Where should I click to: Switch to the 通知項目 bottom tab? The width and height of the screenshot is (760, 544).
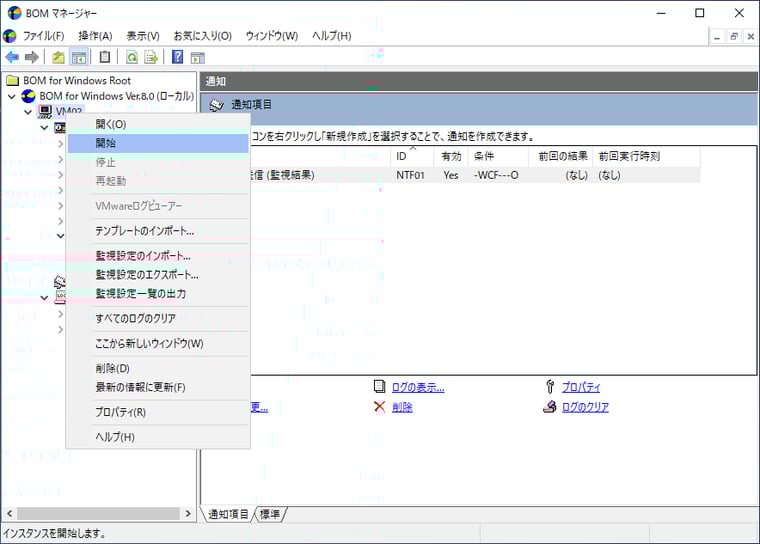coord(228,514)
